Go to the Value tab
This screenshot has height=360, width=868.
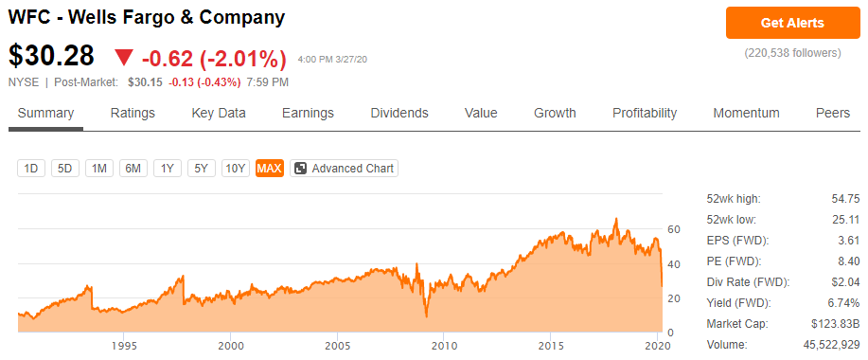pos(481,114)
